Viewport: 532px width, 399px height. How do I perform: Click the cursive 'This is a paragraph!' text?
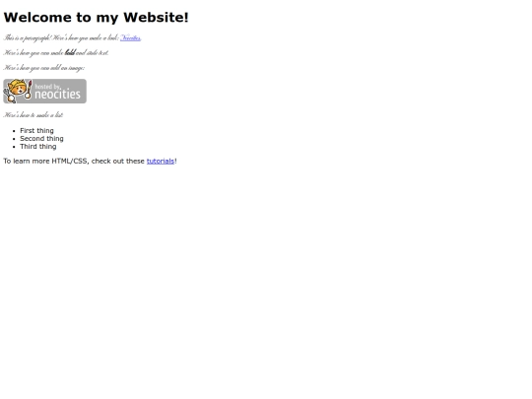tap(28, 37)
